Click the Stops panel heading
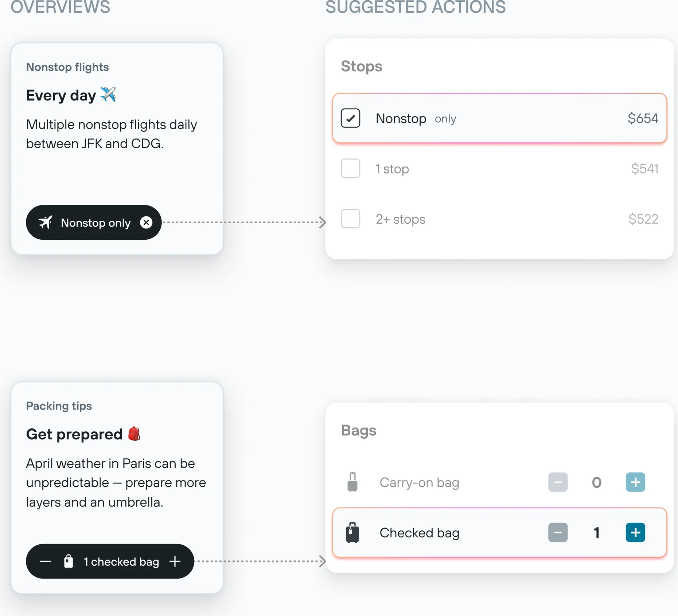Screen dimensions: 678x616 tap(361, 66)
